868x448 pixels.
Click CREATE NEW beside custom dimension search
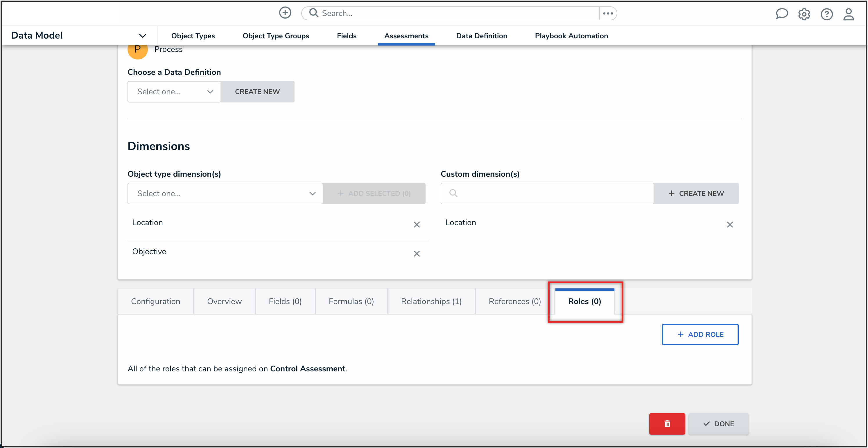(x=696, y=194)
